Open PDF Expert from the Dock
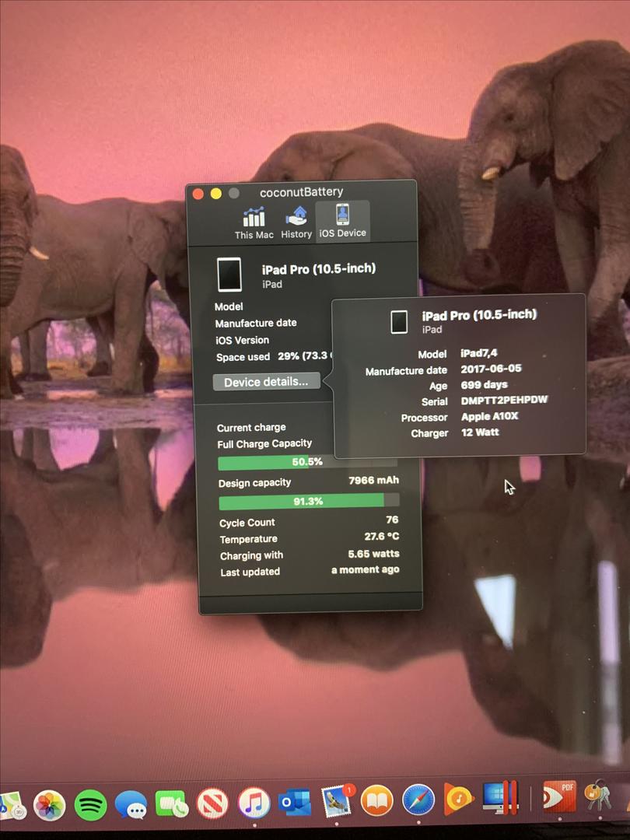Screen dimensions: 630x840 click(560, 796)
